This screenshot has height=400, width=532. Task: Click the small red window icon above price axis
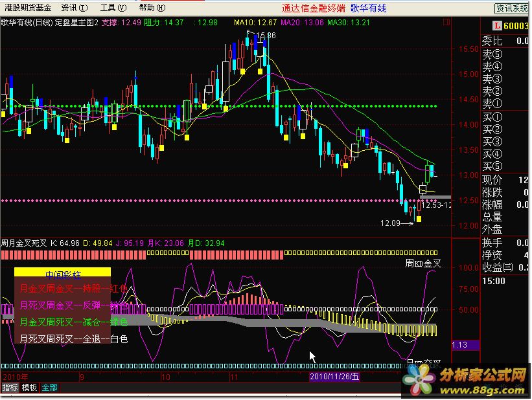point(446,23)
